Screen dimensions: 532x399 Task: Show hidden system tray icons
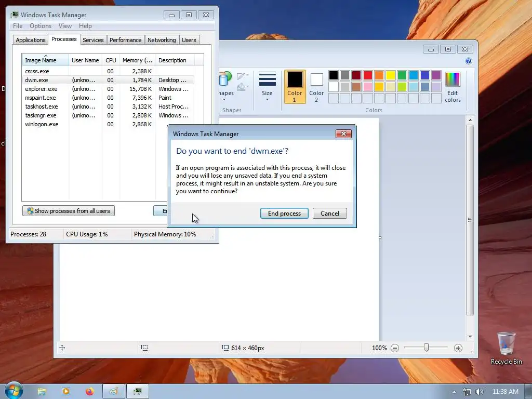[x=454, y=392]
